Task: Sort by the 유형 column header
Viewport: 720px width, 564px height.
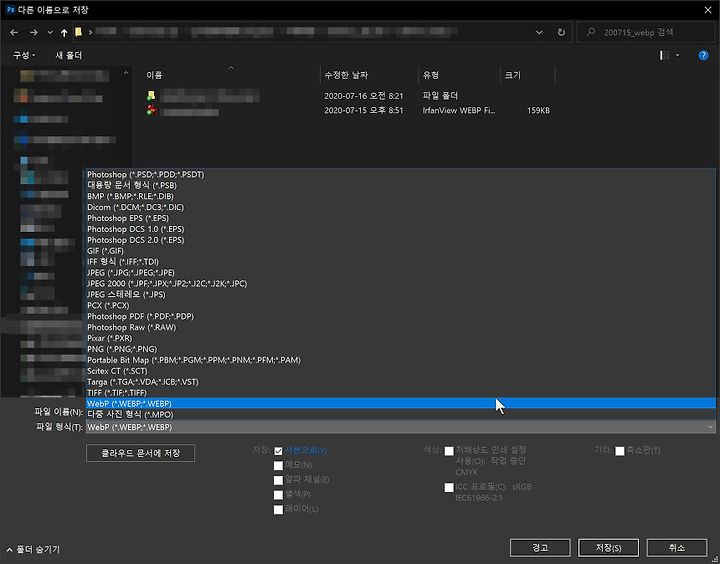Action: (431, 75)
